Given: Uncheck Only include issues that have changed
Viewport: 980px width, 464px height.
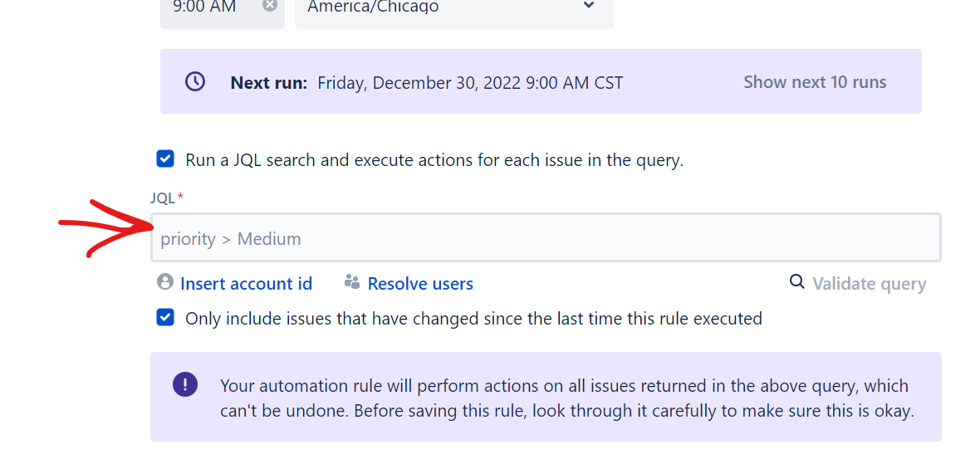Looking at the screenshot, I should [x=165, y=317].
